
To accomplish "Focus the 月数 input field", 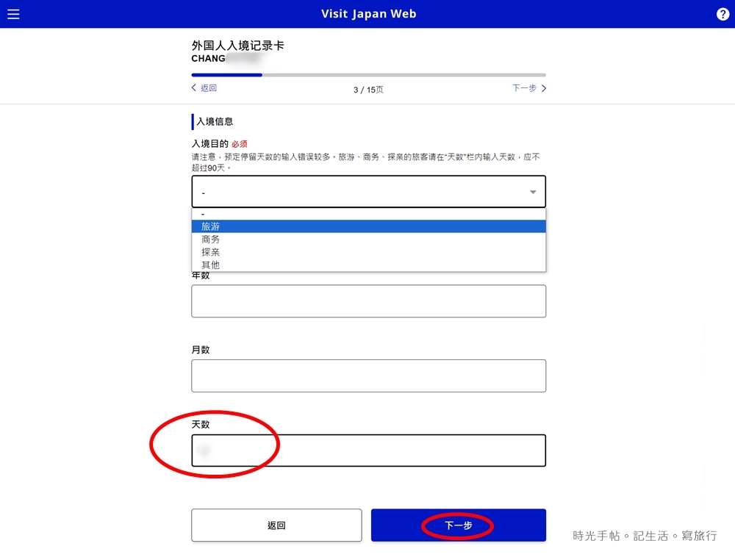I will [368, 376].
